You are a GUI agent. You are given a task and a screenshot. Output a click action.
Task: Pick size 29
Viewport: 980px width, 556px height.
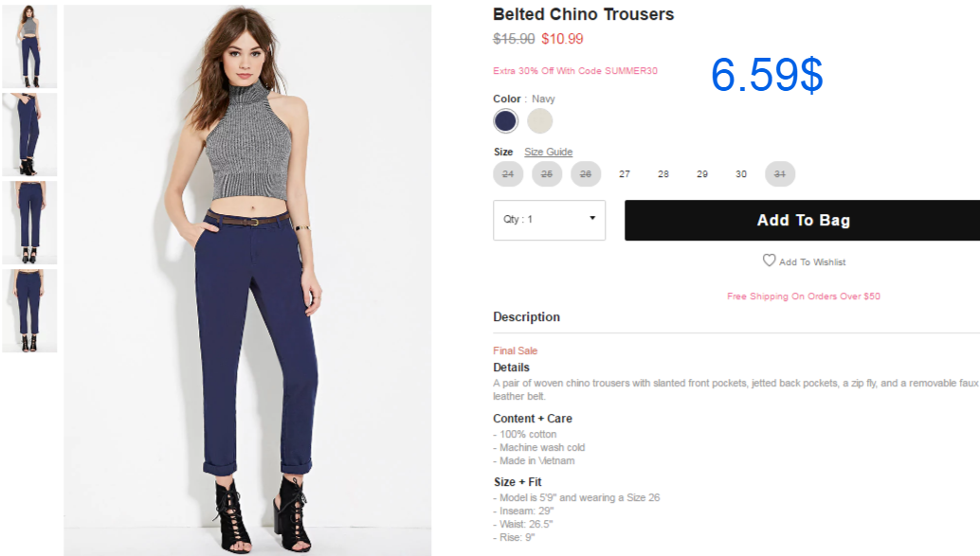pos(702,174)
